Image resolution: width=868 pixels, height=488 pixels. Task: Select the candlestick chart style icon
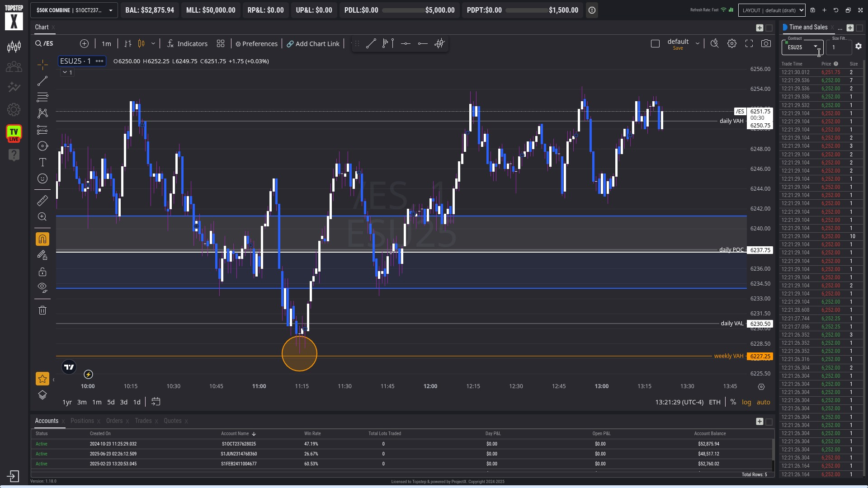141,44
